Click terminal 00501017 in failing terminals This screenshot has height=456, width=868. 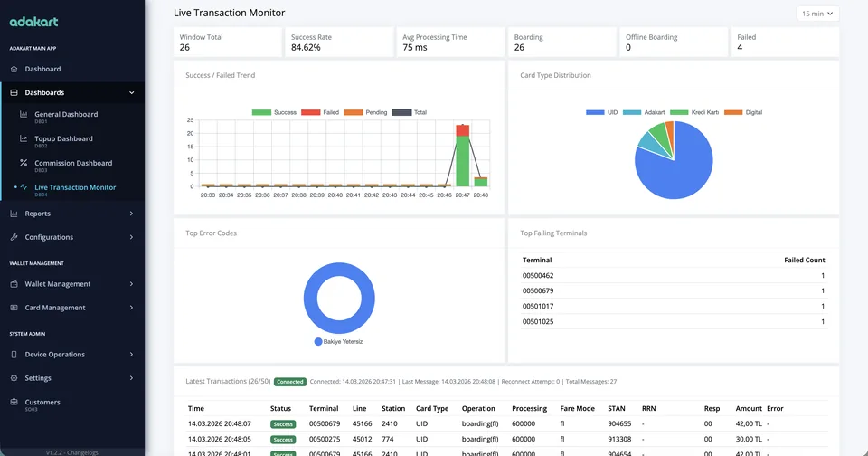[x=537, y=306]
